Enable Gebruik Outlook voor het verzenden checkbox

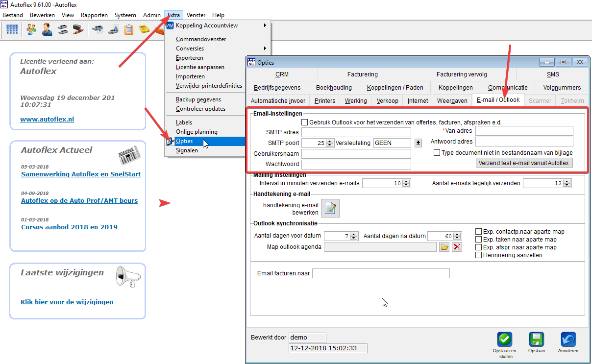(304, 122)
